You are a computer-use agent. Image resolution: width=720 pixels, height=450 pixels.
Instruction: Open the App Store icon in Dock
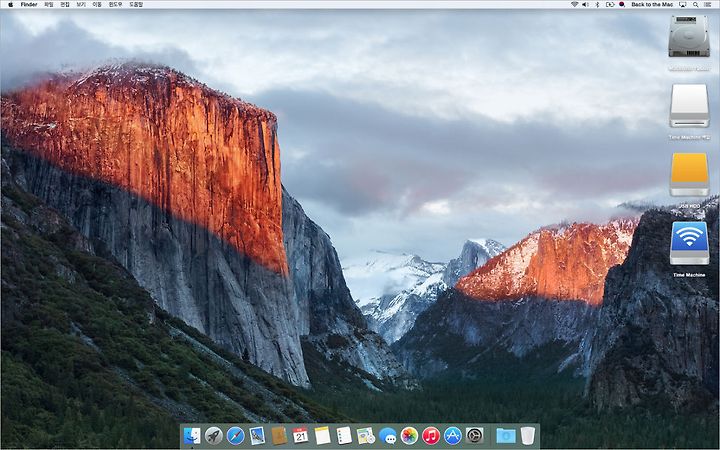pos(453,436)
